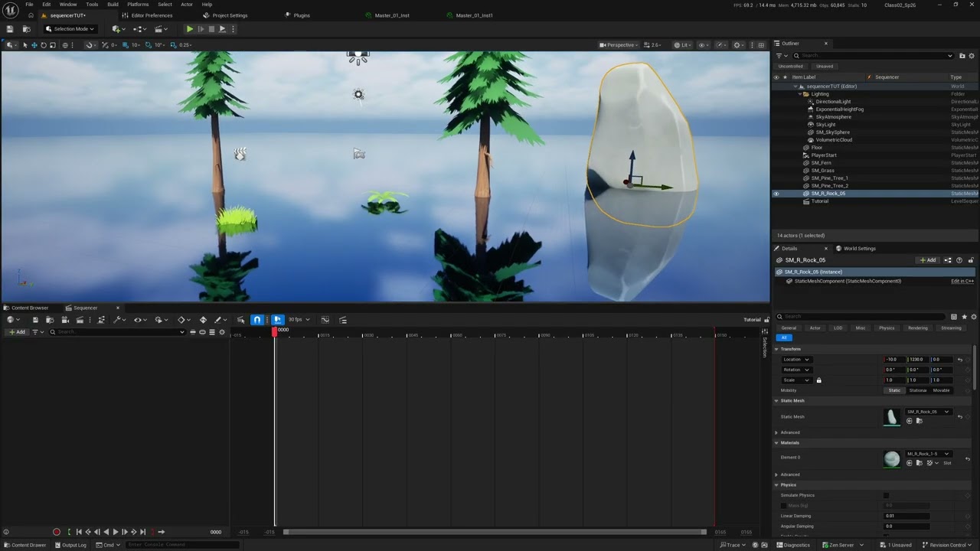Open the Sequencer curve editor icon
Viewport: 980px width, 551px height.
click(x=325, y=320)
